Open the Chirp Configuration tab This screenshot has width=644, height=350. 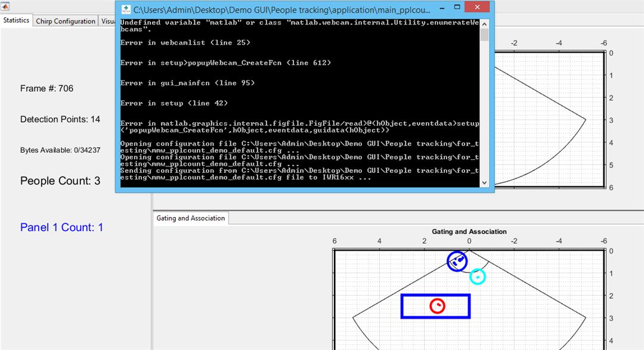[x=66, y=21]
